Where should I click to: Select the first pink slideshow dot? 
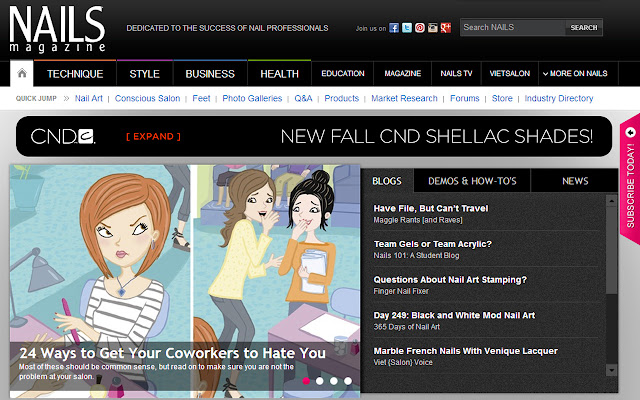tap(306, 381)
